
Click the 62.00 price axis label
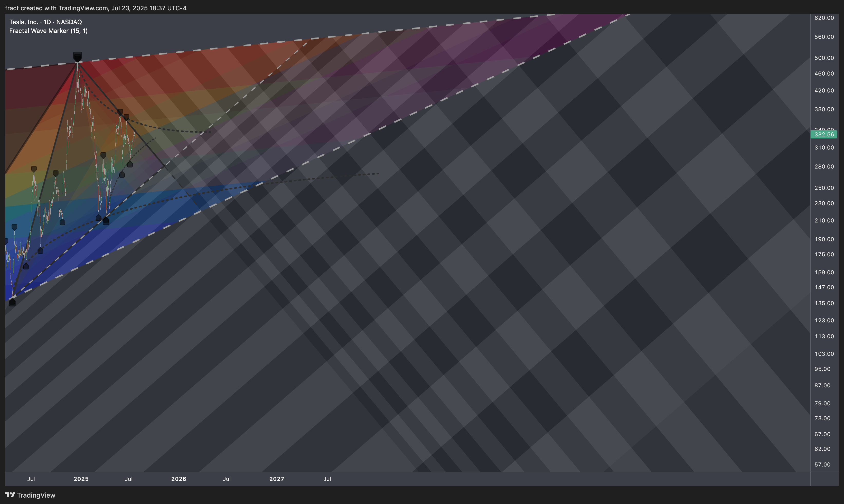[x=822, y=449]
